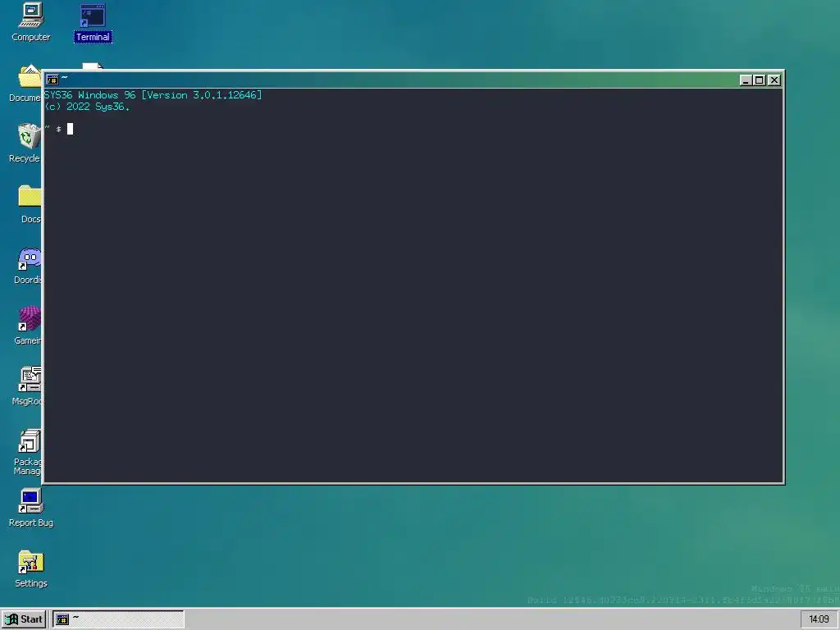Maximize the terminal window
This screenshot has width=840, height=630.
tap(759, 80)
